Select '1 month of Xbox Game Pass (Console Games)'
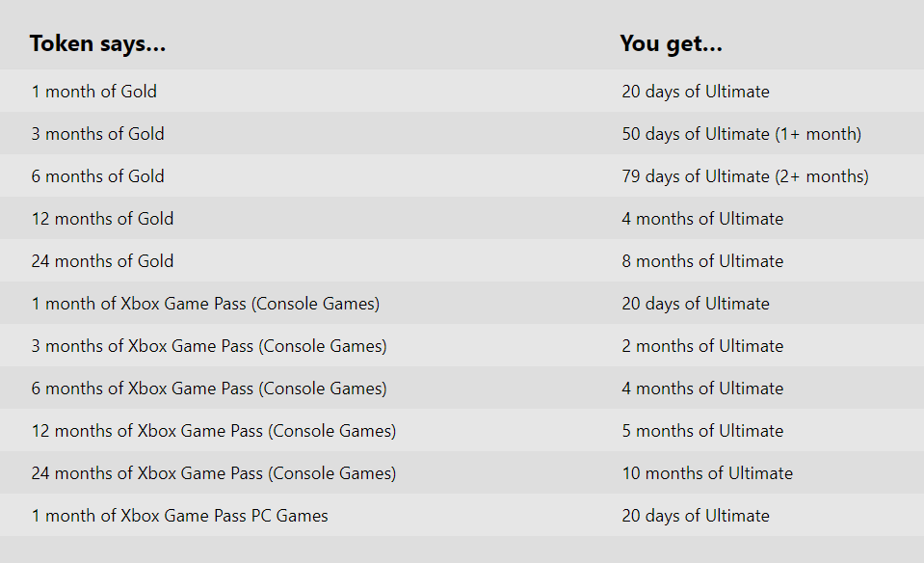Screen dimensions: 924x563 click(205, 304)
